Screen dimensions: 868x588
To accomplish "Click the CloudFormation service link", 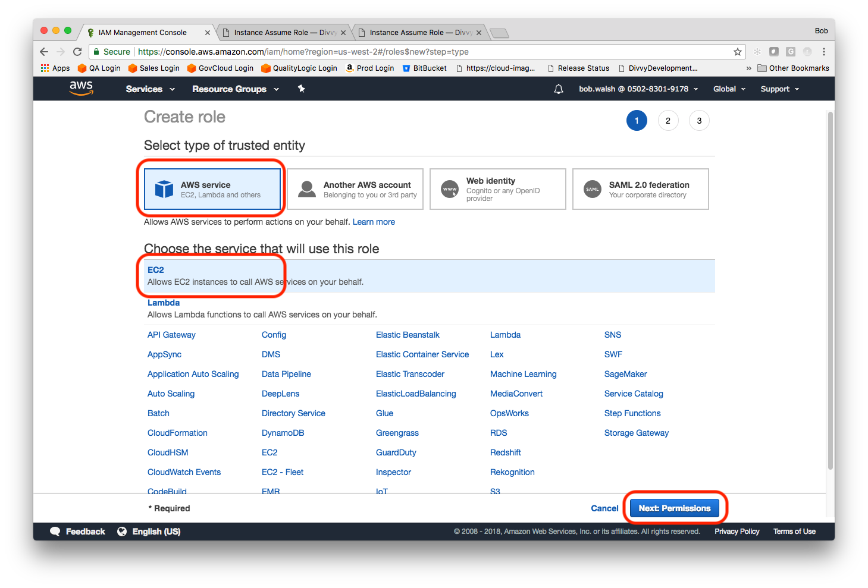I will (x=177, y=433).
